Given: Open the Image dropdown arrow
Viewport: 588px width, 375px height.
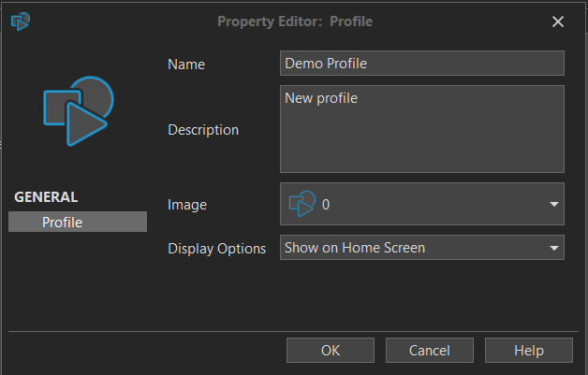Looking at the screenshot, I should point(553,204).
